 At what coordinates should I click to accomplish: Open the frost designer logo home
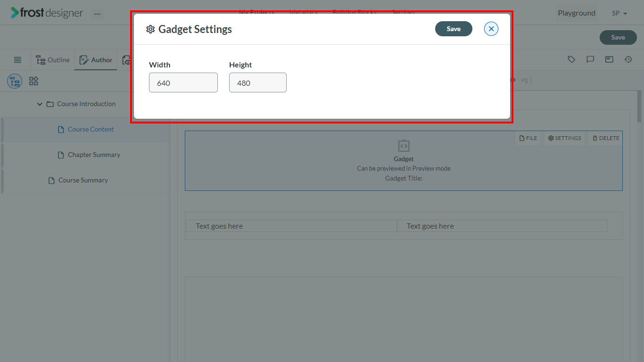point(47,13)
